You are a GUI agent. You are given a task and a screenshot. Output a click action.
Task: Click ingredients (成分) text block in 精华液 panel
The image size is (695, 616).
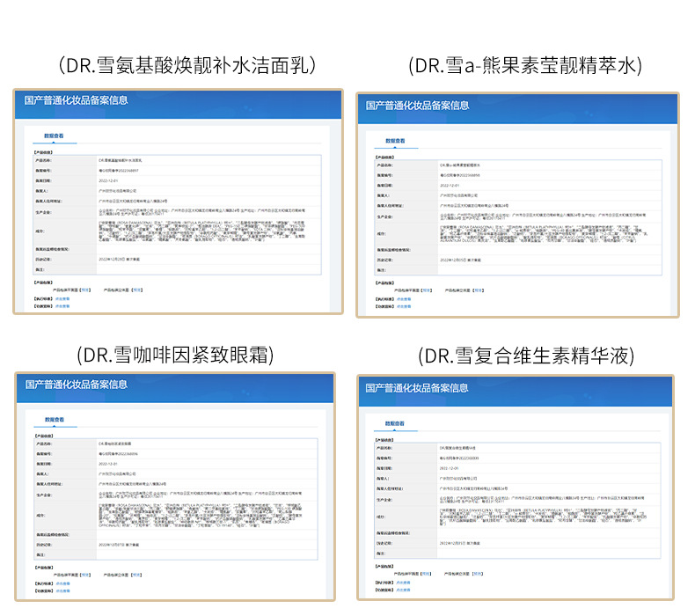pyautogui.click(x=543, y=517)
